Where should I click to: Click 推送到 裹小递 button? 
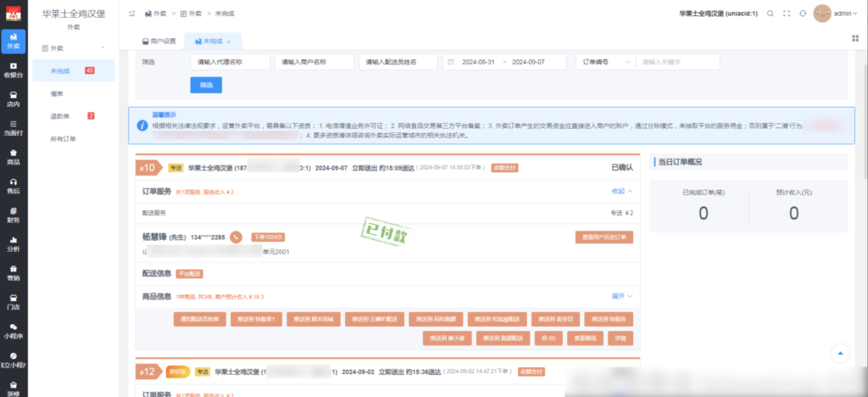click(x=448, y=338)
